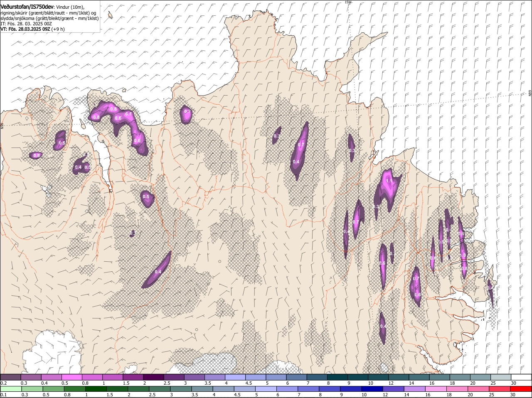The height and width of the screenshot is (398, 532).
Task: Click the white 30 swatch ending the top legend row
Action: coord(521,377)
